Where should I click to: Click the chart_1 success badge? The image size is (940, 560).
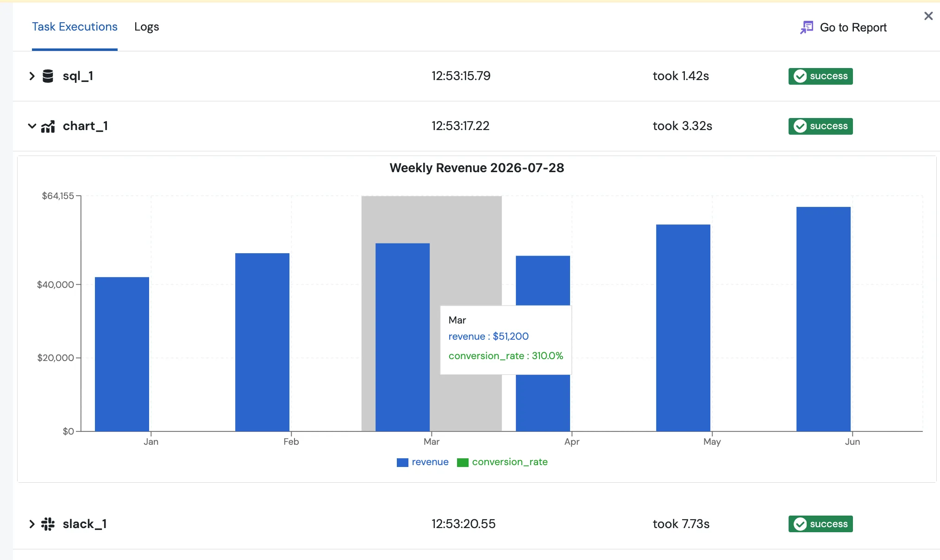[x=821, y=126]
